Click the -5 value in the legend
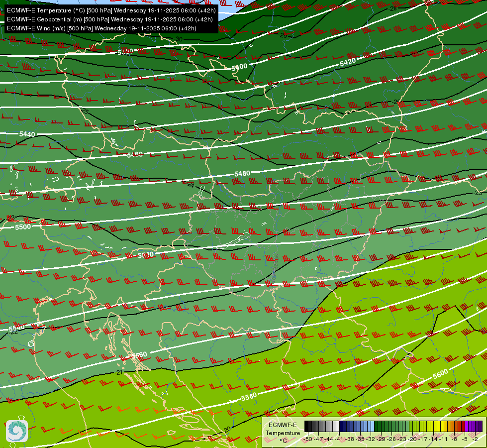Screen dimensions: 487x448 tap(464, 439)
